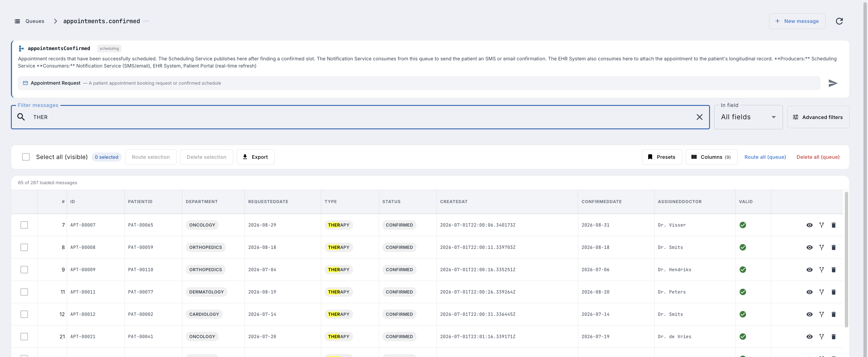The width and height of the screenshot is (868, 357).
Task: Delete message APT-00007 with the trash icon
Action: 833,225
